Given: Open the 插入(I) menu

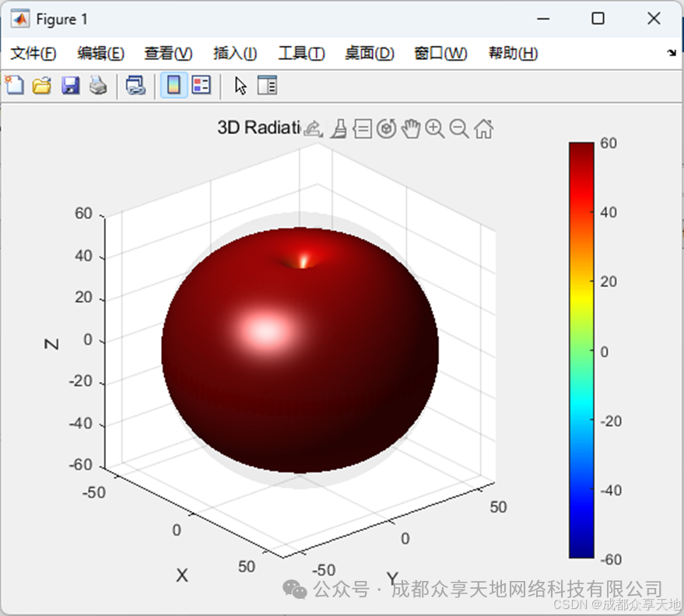Looking at the screenshot, I should coord(235,53).
